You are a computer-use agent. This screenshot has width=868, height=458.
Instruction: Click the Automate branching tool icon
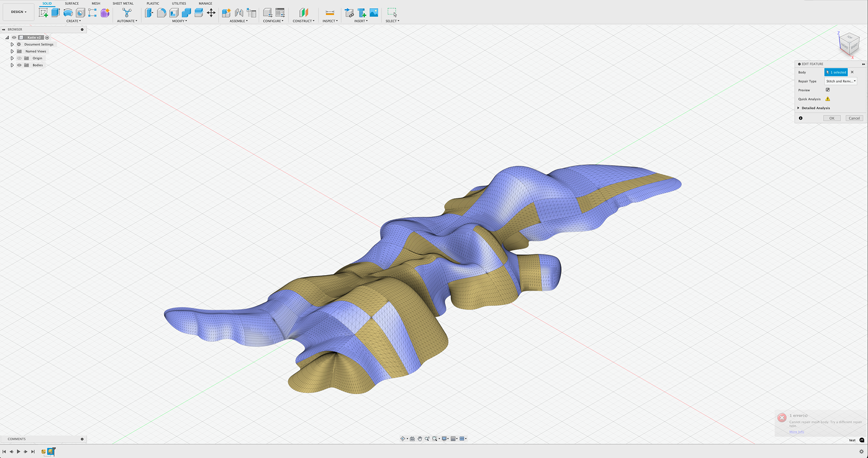[x=127, y=13]
